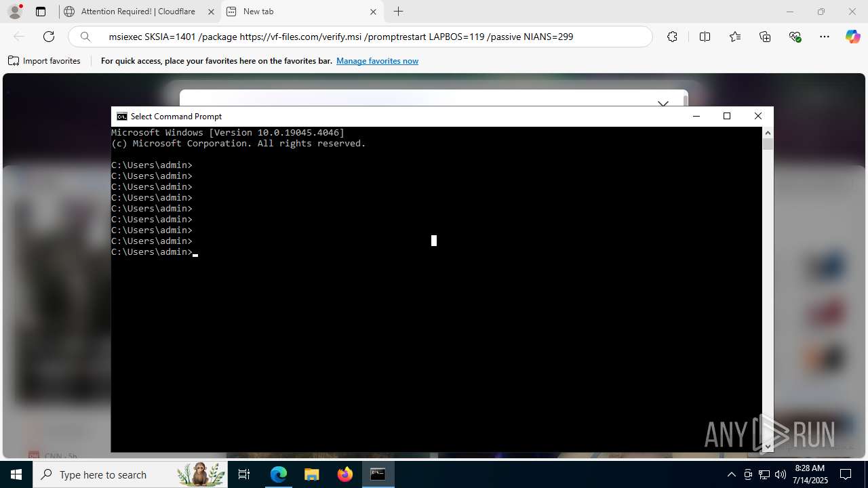Click the Type here to search box
The height and width of the screenshot is (488, 868).
pos(131,474)
